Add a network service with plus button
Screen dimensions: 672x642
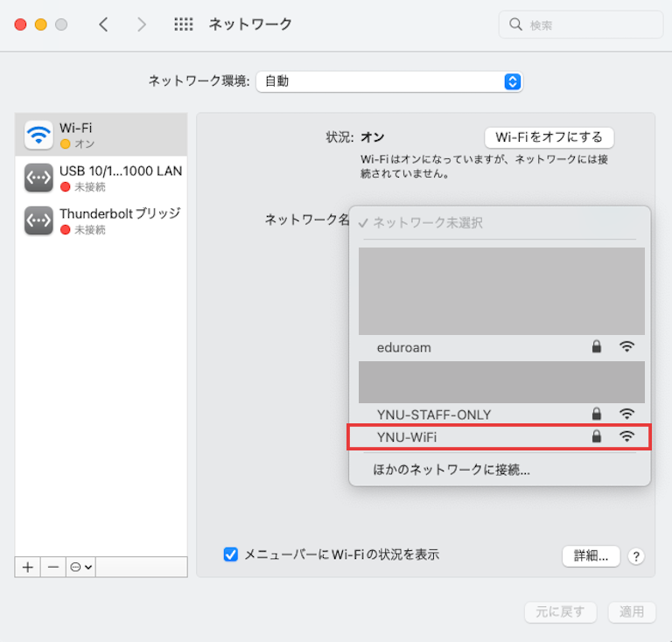click(x=27, y=567)
